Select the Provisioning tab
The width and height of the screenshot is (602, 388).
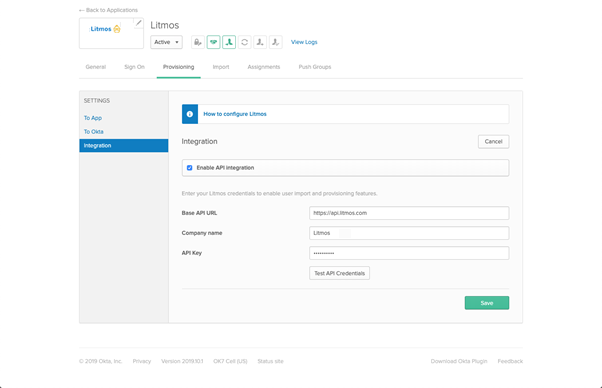(179, 67)
